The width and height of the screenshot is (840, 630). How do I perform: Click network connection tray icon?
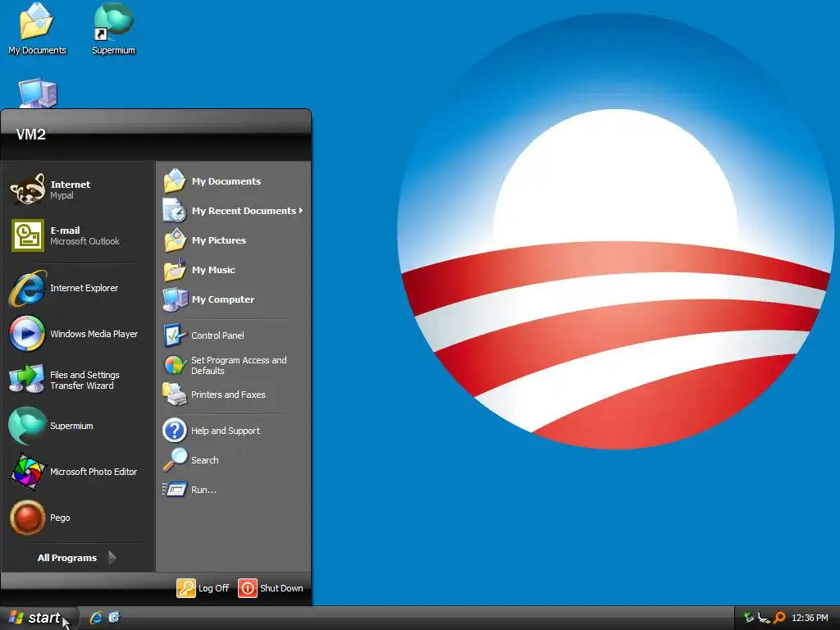[764, 619]
